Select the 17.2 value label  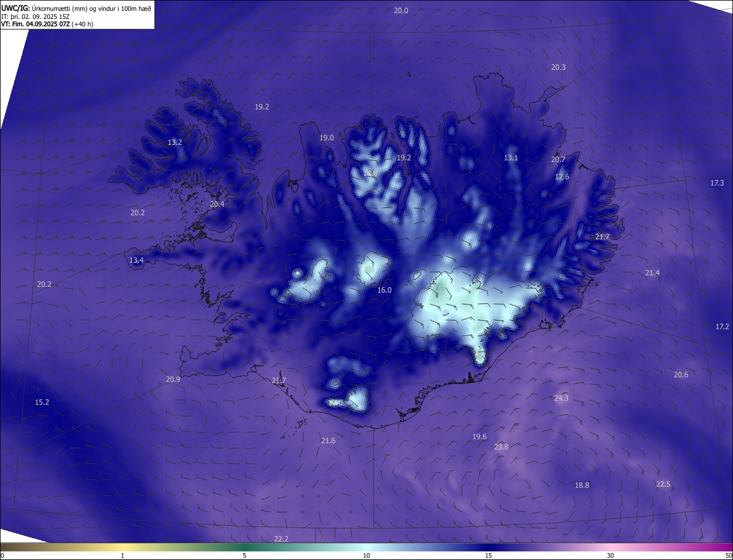click(723, 327)
